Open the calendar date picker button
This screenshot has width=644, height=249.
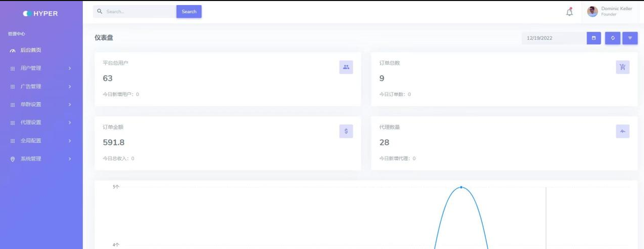(594, 38)
